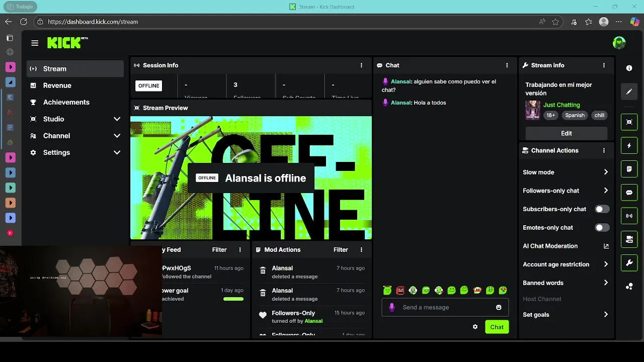
Task: Toggle Emotes-only chat switch
Action: [602, 228]
